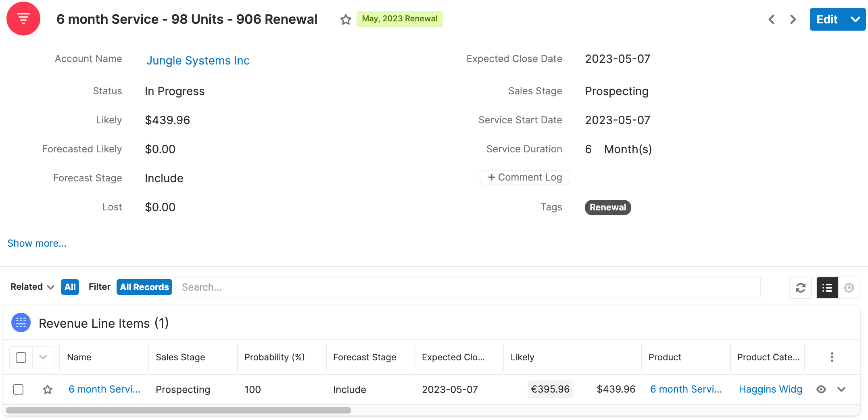Click the red Opportunities module icon
The width and height of the screenshot is (868, 420).
click(x=23, y=19)
